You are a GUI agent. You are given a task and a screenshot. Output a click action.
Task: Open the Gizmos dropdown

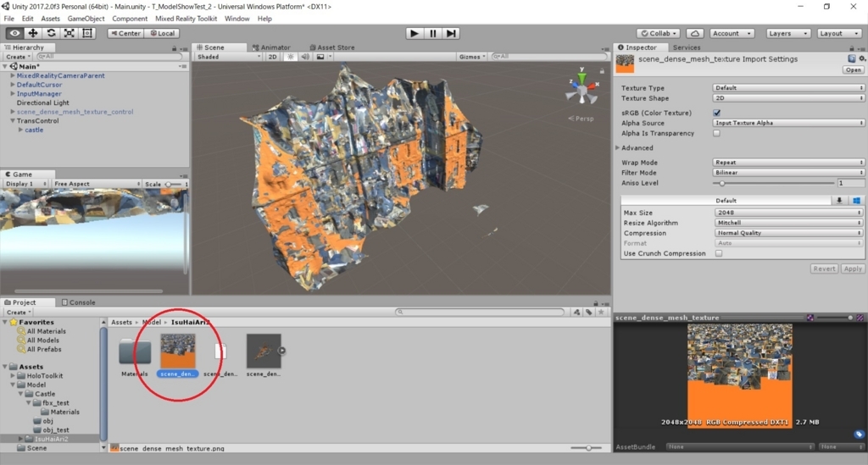472,57
